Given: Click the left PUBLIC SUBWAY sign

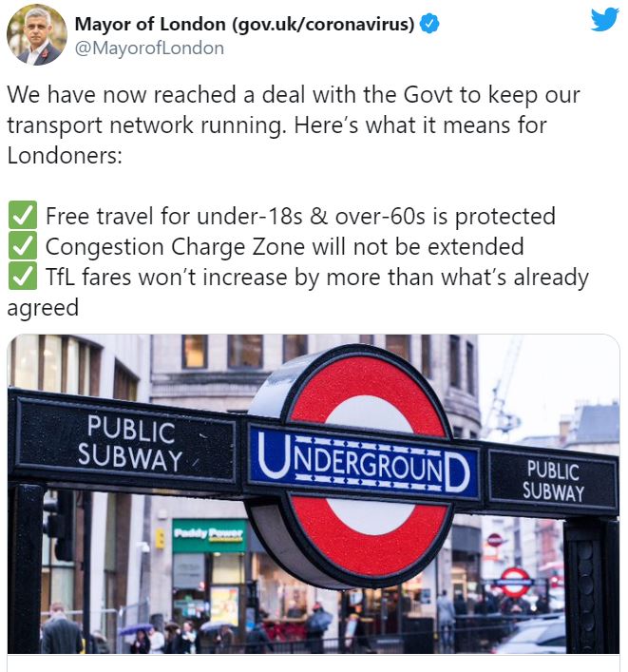Looking at the screenshot, I should (128, 443).
